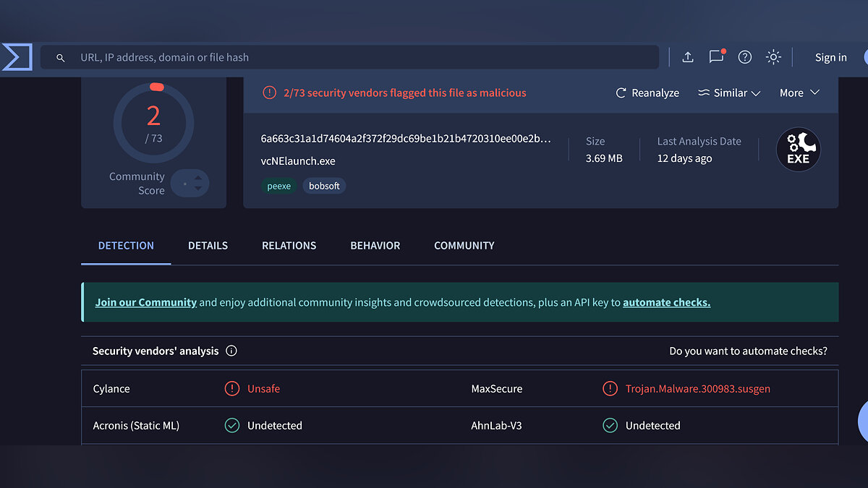Image resolution: width=868 pixels, height=488 pixels.
Task: Open the notifications speech bubble icon
Action: point(716,57)
